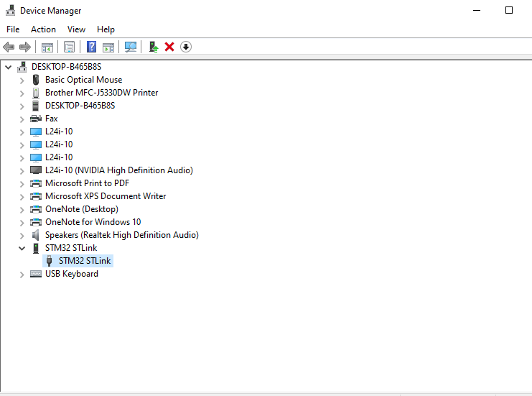Expand the Brother MFC-J5330DW Printer node
This screenshot has width=532, height=396.
pyautogui.click(x=22, y=93)
